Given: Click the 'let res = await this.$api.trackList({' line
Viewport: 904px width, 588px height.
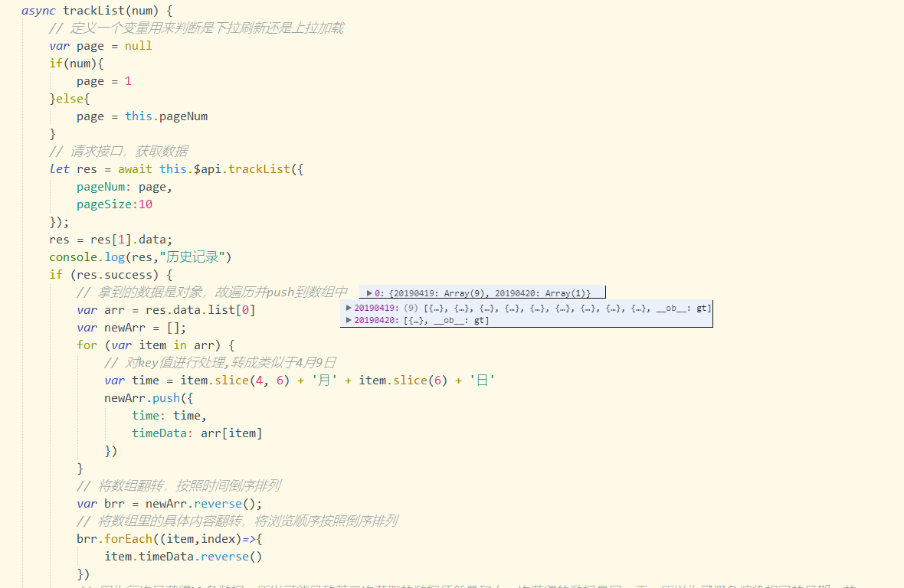Looking at the screenshot, I should pyautogui.click(x=176, y=168).
